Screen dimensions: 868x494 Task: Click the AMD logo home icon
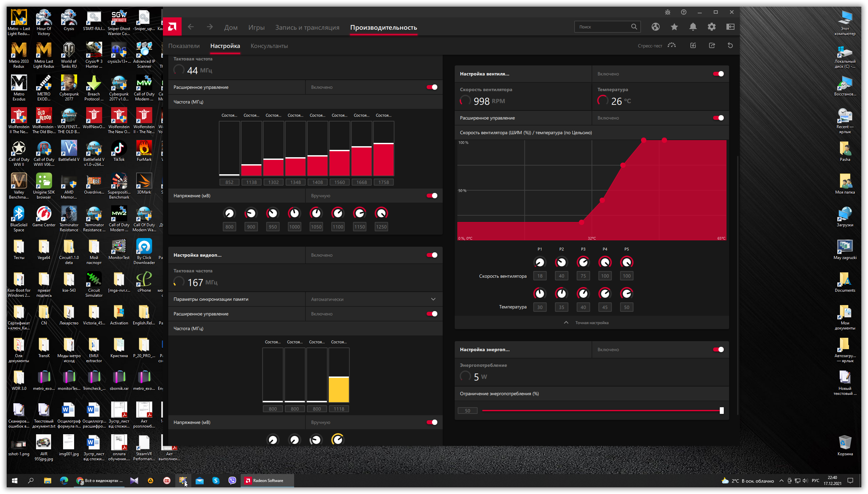point(172,27)
